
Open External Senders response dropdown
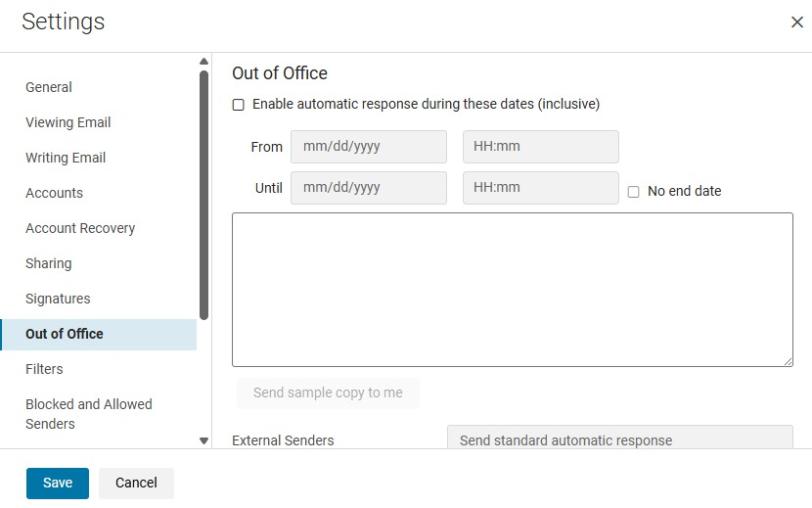coord(619,439)
